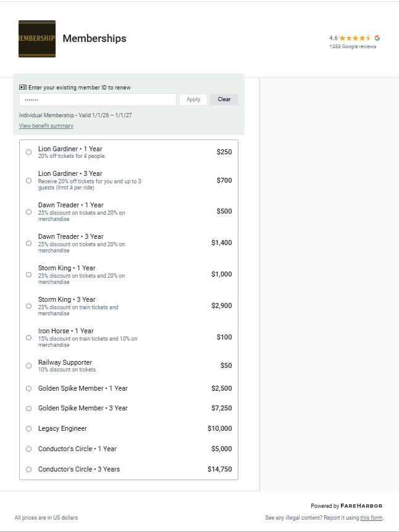Select Lion Gardiner 3 Year option
399x532 pixels.
tap(28, 180)
